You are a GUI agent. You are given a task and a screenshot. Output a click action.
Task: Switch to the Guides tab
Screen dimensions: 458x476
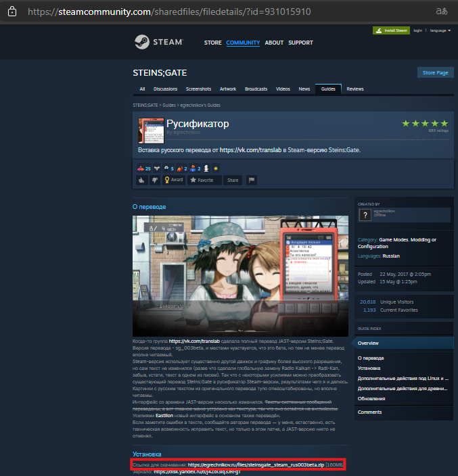tap(328, 89)
